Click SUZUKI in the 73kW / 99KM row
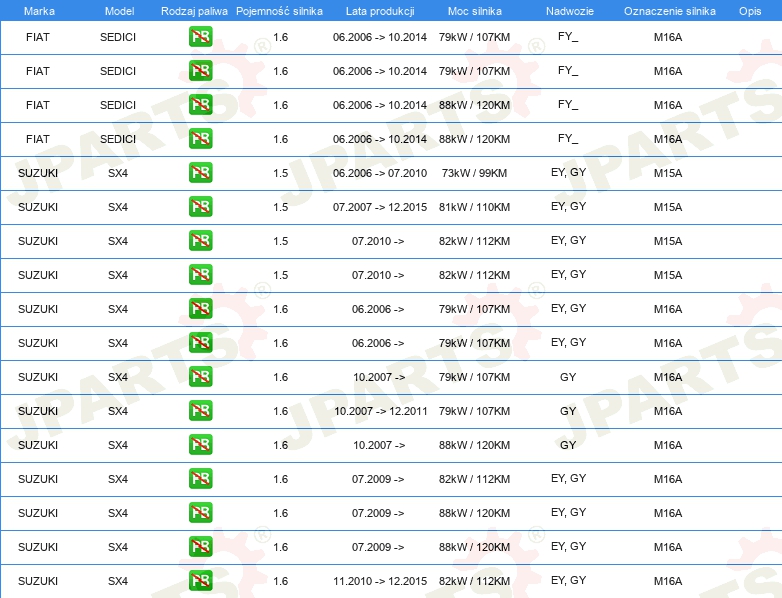 click(38, 173)
